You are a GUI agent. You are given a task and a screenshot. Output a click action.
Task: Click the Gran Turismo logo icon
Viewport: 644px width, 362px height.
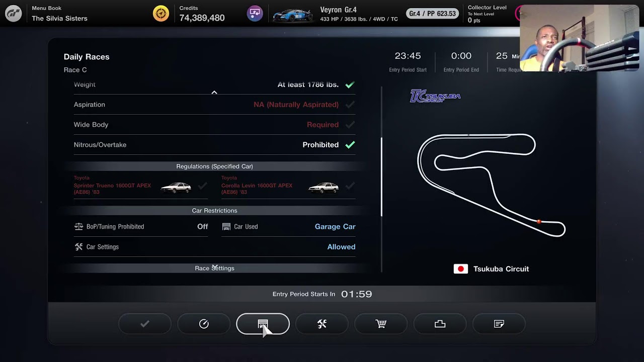pos(14,14)
